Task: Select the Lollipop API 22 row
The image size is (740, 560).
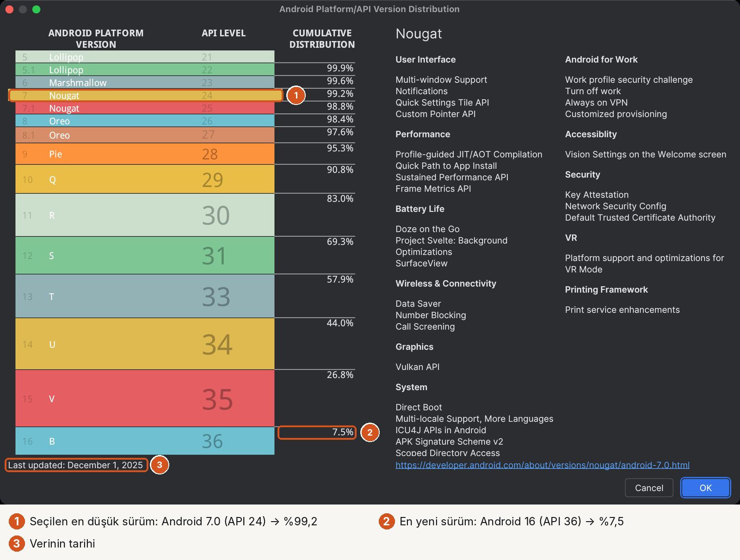Action: click(x=145, y=70)
